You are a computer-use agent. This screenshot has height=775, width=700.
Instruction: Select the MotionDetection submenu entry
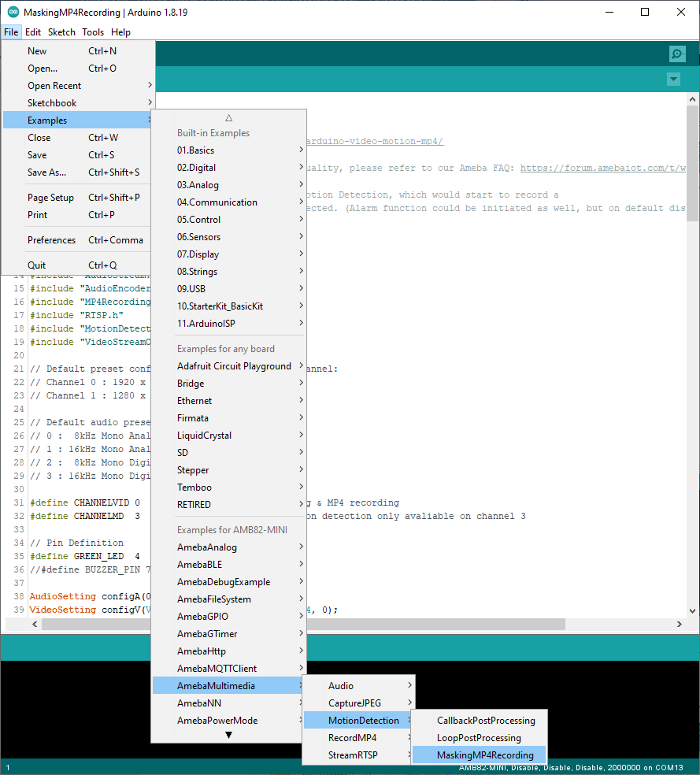pos(358,720)
